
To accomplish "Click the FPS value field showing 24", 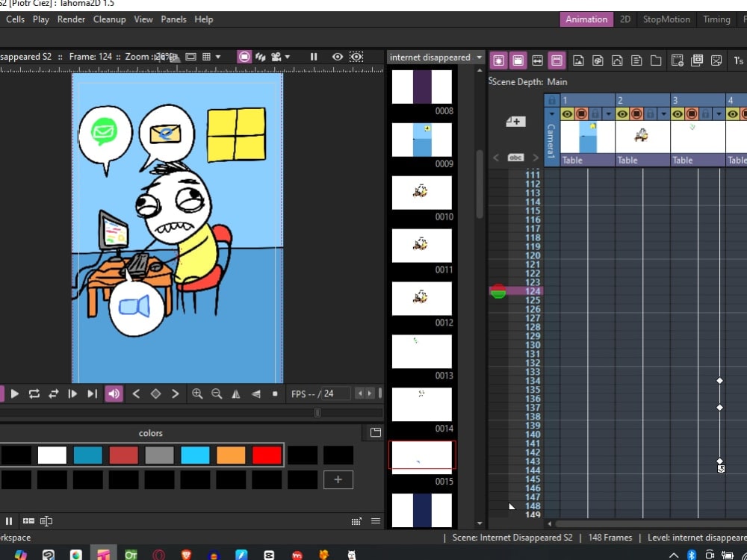I will 335,393.
